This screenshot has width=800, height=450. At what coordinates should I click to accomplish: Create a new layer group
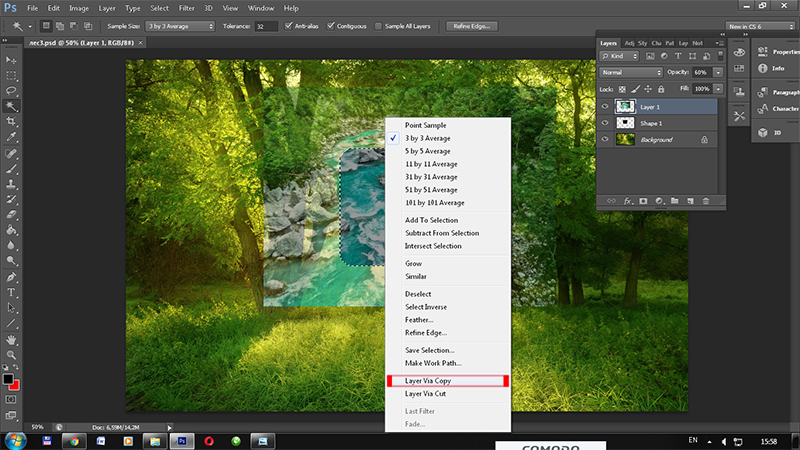(674, 201)
